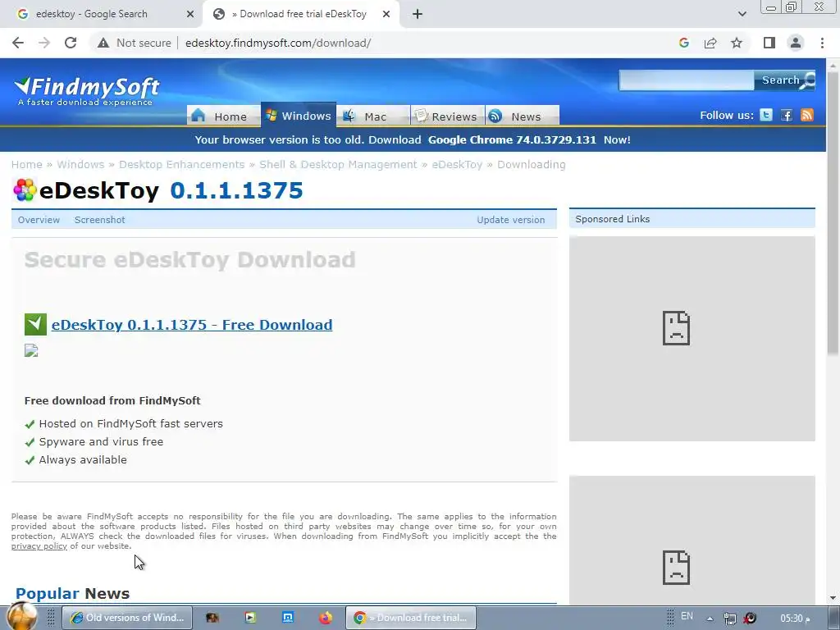Click Shell & Desktop Management breadcrumb
The image size is (840, 630).
[x=338, y=164]
